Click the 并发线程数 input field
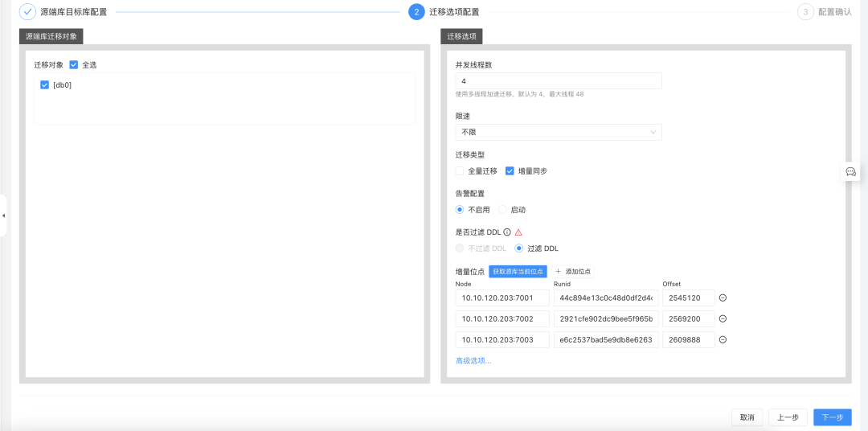 (559, 81)
